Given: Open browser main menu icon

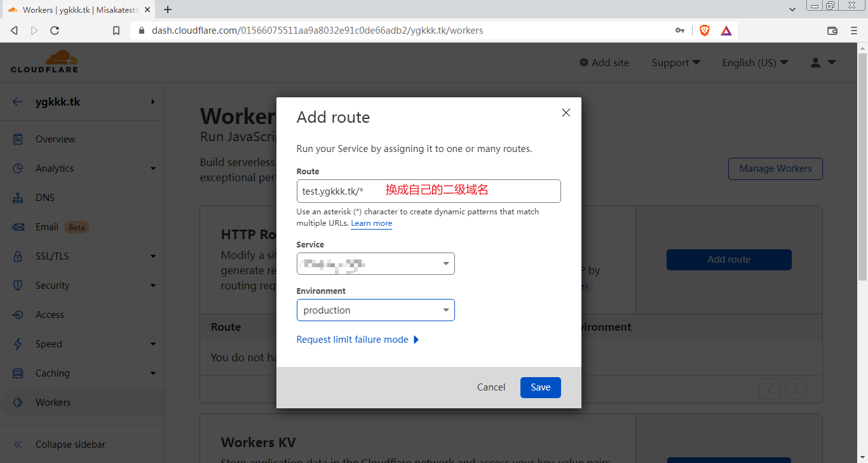Looking at the screenshot, I should click(854, 31).
